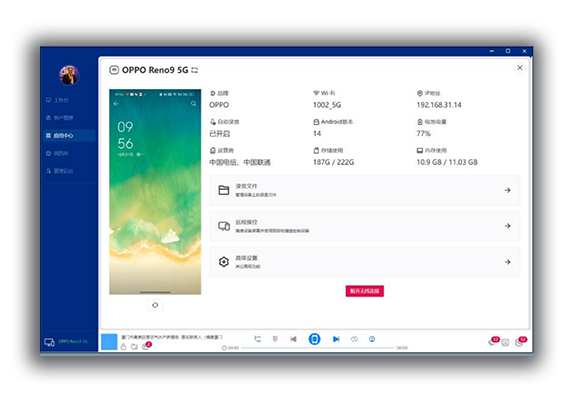The height and width of the screenshot is (402, 574).
Task: Click the blue circular phone button in player bar
Action: click(x=314, y=339)
